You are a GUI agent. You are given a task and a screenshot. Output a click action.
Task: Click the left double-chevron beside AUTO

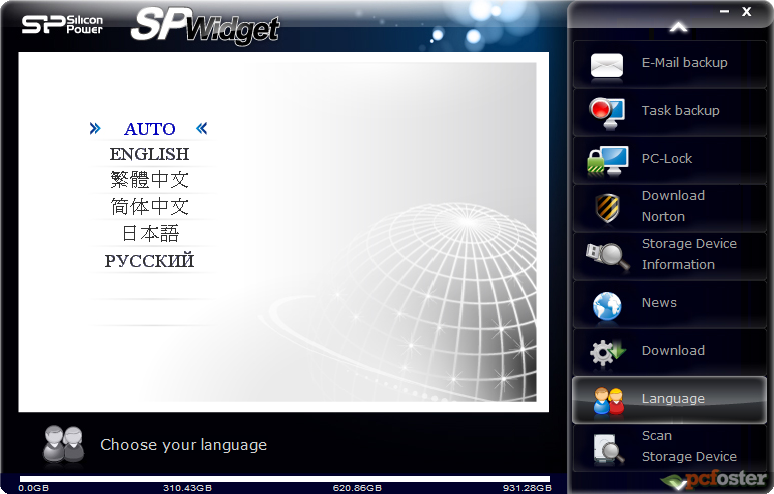click(x=95, y=129)
